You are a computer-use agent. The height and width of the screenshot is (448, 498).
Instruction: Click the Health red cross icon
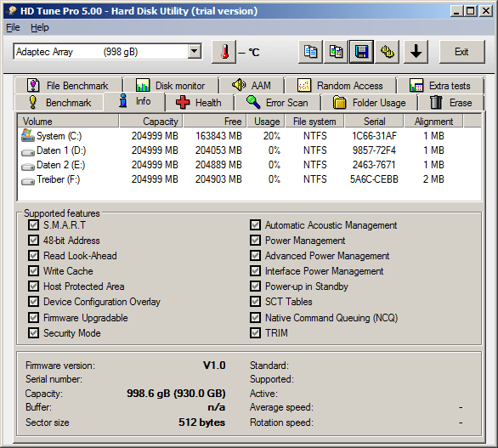[x=183, y=103]
